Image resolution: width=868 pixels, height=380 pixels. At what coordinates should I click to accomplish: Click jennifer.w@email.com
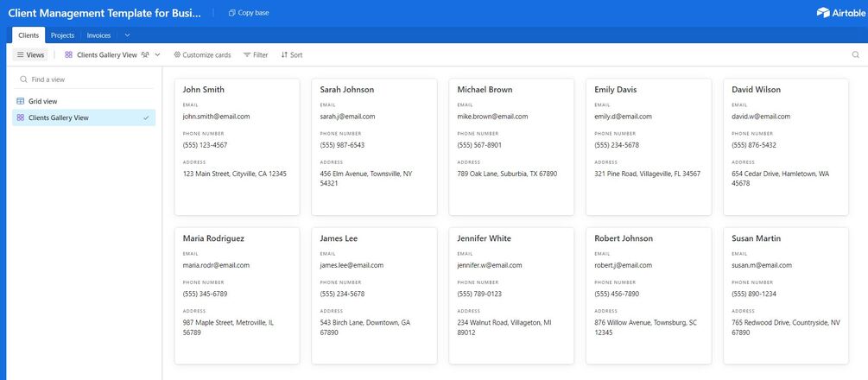(490, 265)
